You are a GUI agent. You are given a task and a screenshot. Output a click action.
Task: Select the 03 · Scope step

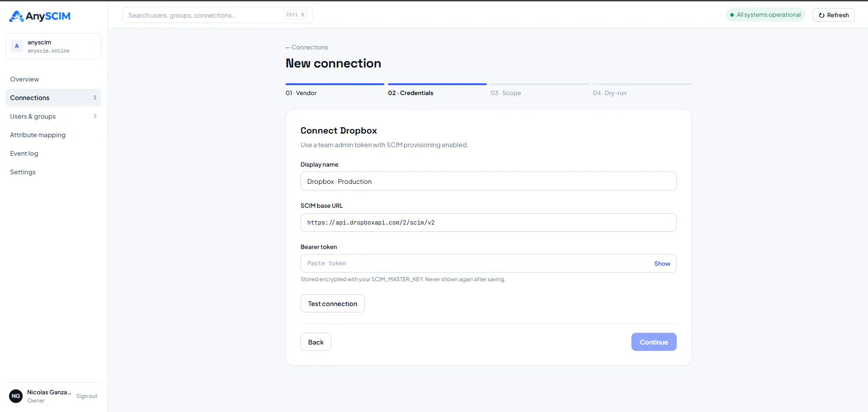click(x=540, y=90)
